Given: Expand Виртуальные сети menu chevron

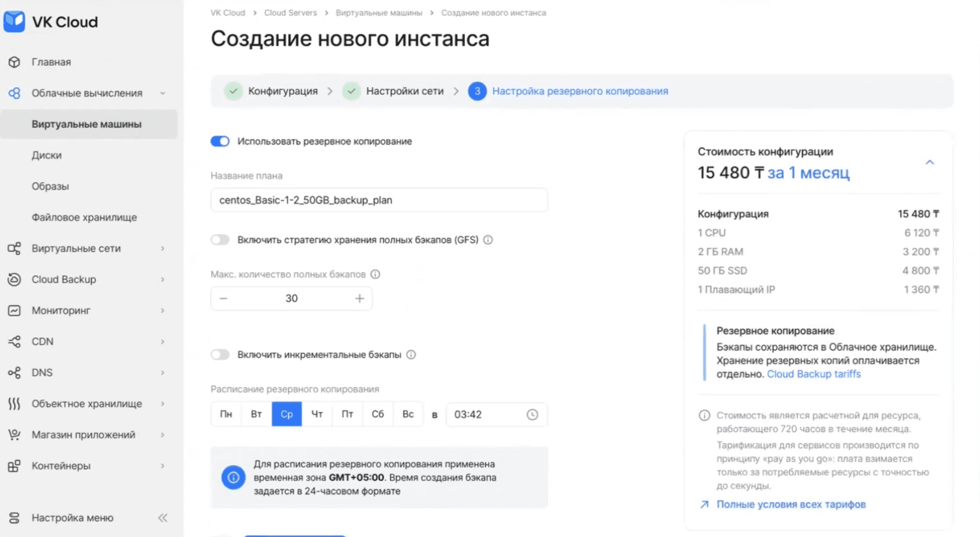Looking at the screenshot, I should [163, 249].
